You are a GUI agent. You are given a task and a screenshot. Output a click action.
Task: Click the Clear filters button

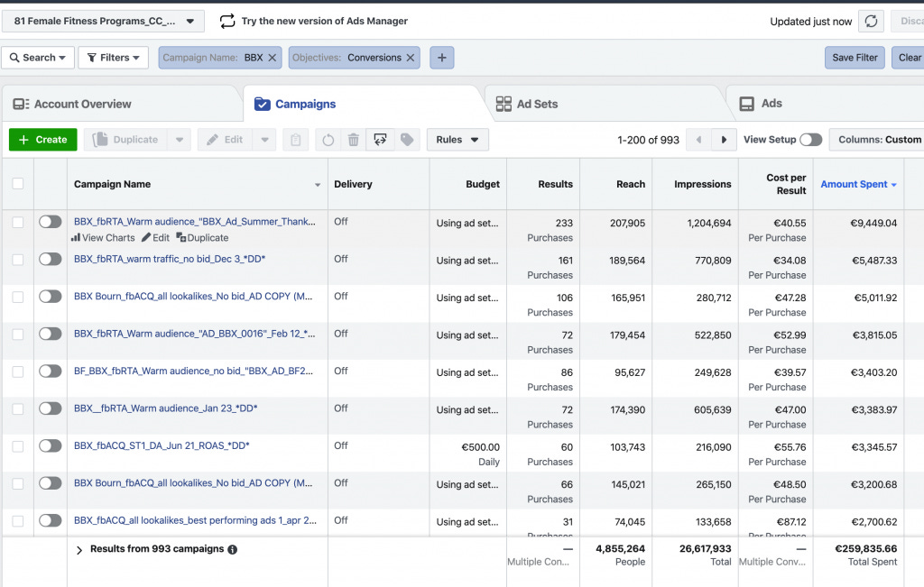pyautogui.click(x=908, y=58)
